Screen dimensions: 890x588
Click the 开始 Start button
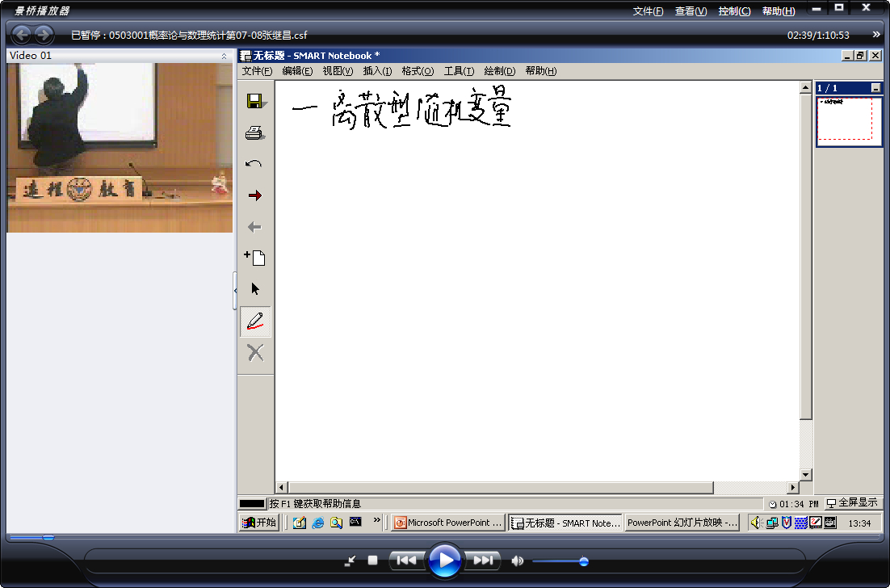point(258,522)
